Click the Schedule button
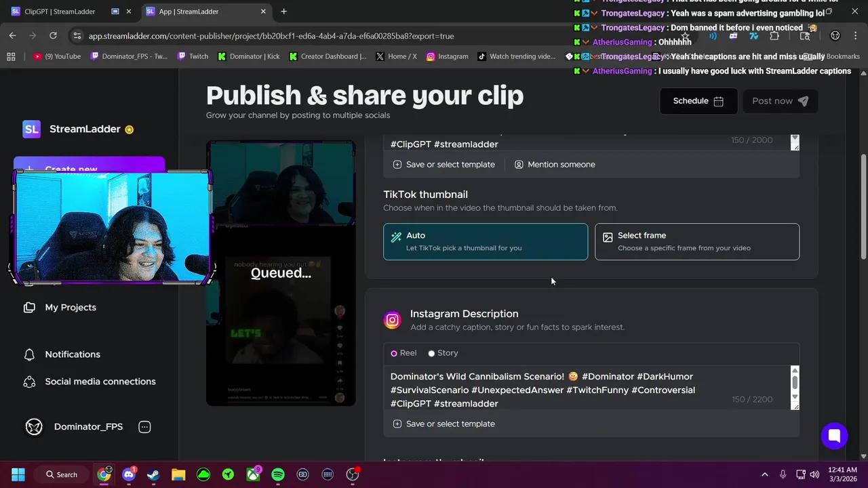This screenshot has height=488, width=868. (698, 101)
